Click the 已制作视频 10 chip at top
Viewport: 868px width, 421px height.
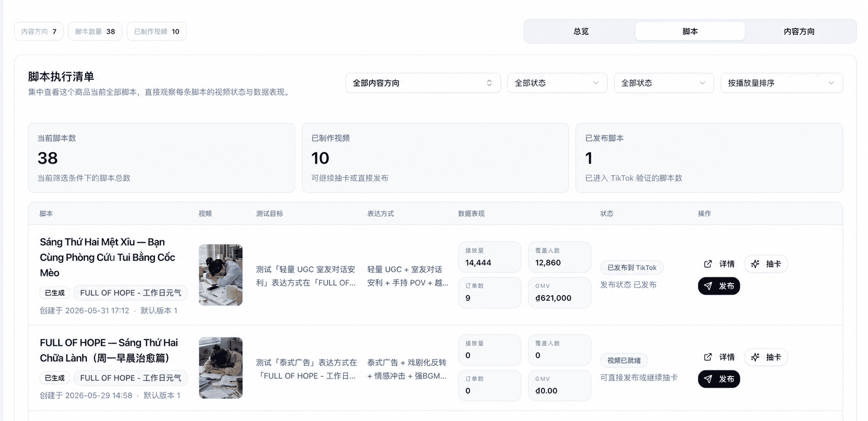tap(157, 31)
